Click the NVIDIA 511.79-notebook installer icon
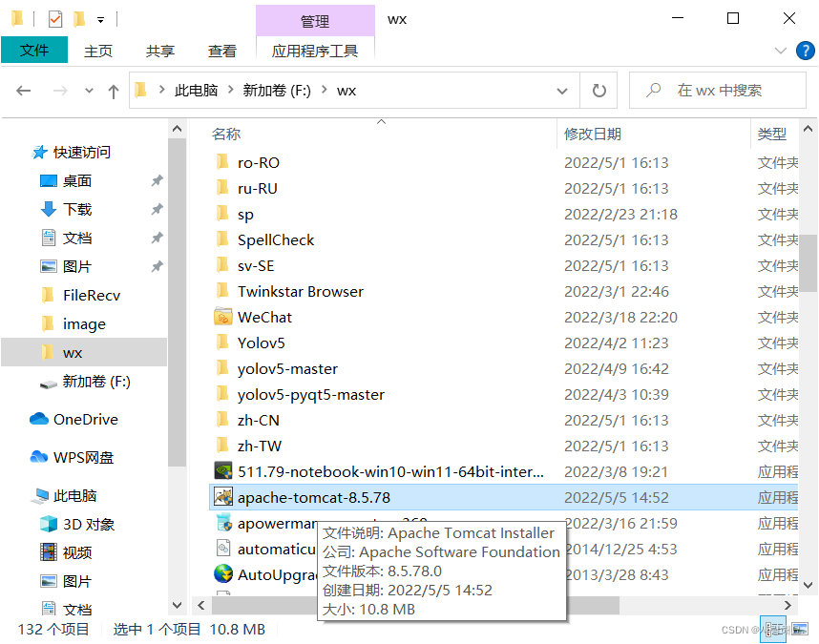 tap(223, 471)
